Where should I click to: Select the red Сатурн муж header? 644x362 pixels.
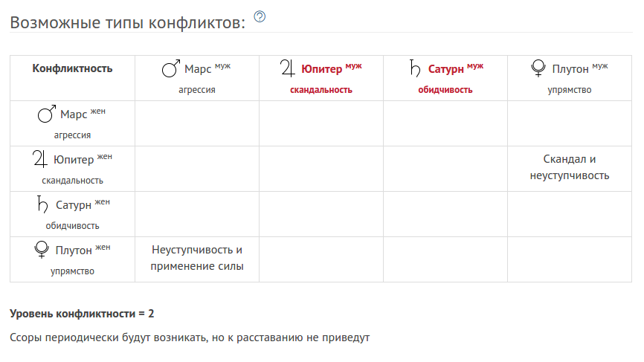click(456, 68)
